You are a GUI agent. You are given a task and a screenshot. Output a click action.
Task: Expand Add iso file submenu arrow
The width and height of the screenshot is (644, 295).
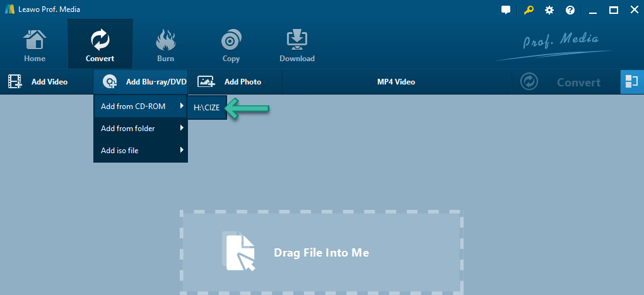click(182, 151)
